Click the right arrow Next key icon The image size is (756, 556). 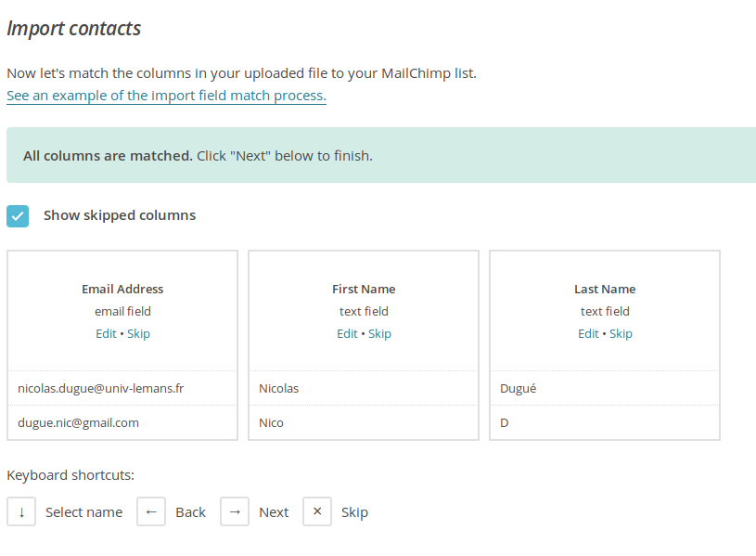click(x=235, y=511)
